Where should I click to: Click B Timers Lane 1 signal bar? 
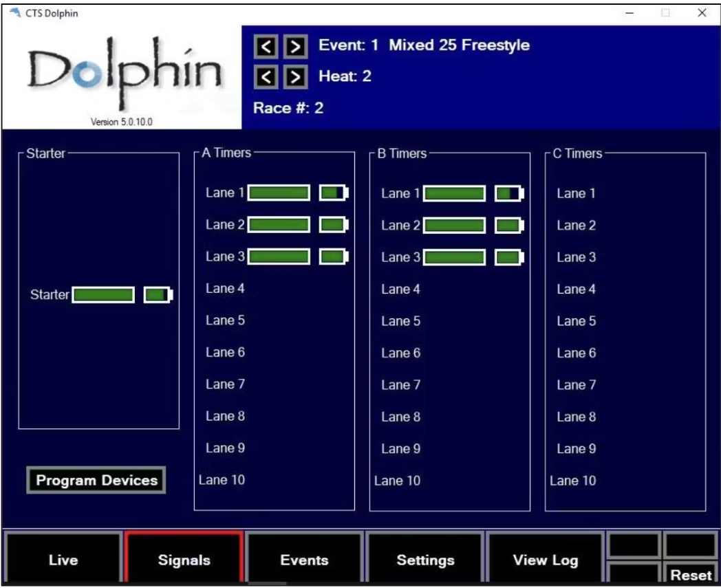454,193
